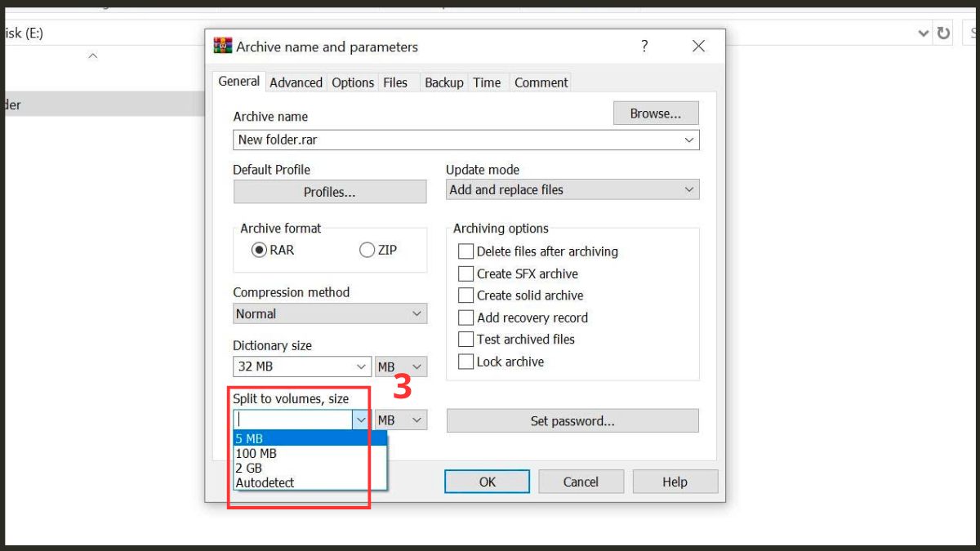Switch to the Time tab
The width and height of the screenshot is (980, 551).
coord(487,82)
